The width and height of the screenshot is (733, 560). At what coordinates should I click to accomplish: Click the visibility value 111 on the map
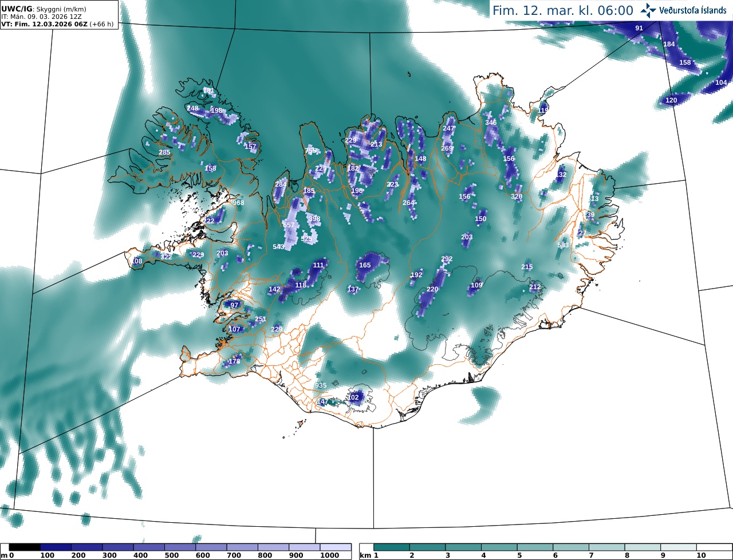point(318,265)
